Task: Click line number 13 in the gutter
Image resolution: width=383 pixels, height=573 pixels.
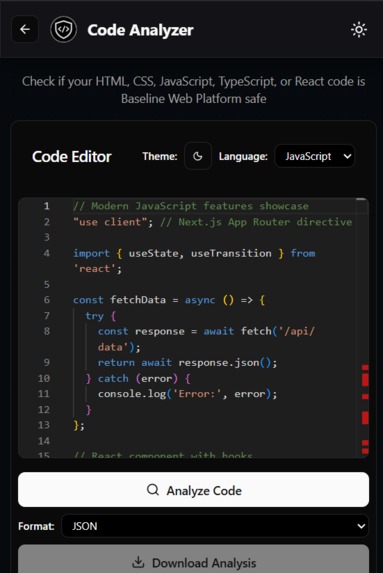Action: pos(44,425)
